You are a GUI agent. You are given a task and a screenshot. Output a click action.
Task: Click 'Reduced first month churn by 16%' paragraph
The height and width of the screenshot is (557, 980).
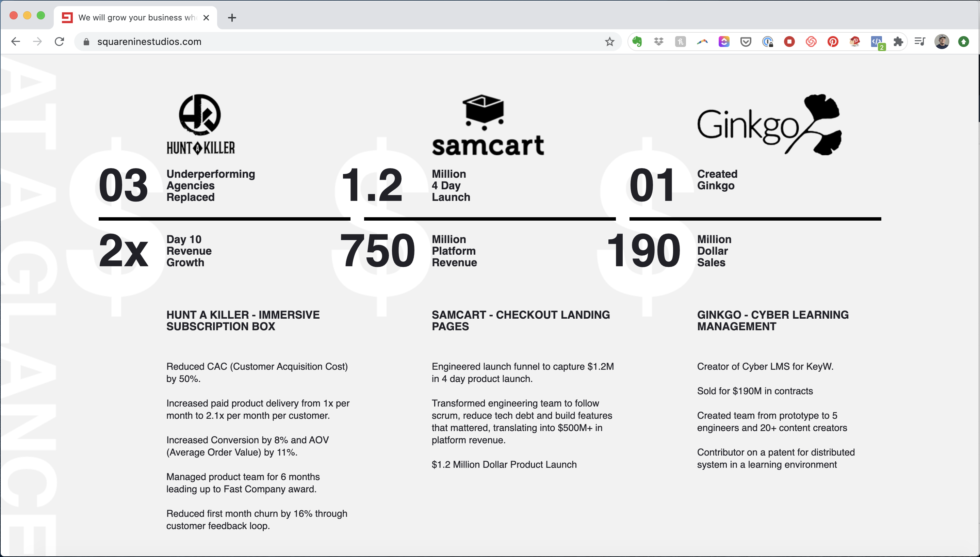257,520
